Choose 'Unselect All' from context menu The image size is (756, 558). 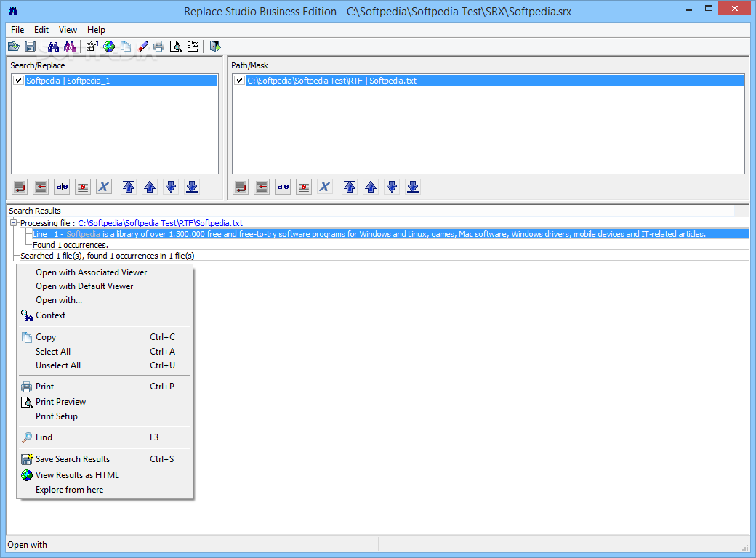tap(105, 365)
